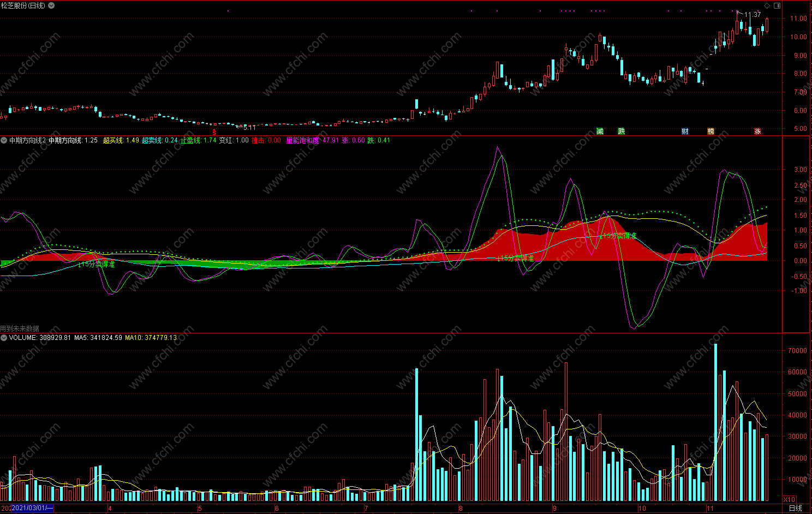Image resolution: width=812 pixels, height=514 pixels.
Task: Click month 9 on the time axis
Action: tap(554, 509)
